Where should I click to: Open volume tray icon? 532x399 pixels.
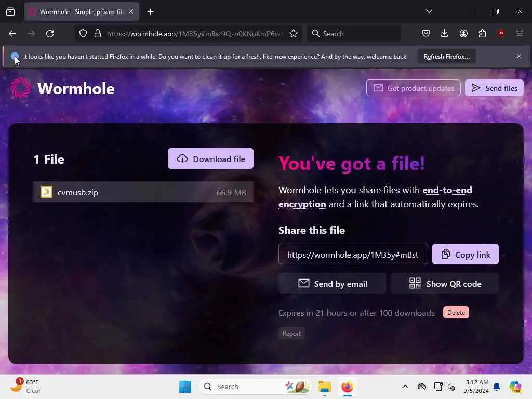(x=451, y=387)
